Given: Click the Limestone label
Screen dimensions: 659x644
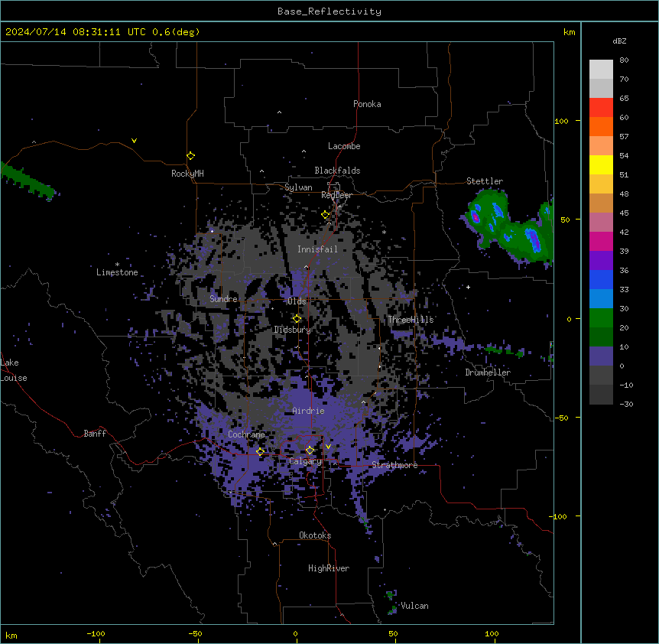Looking at the screenshot, I should [x=117, y=272].
